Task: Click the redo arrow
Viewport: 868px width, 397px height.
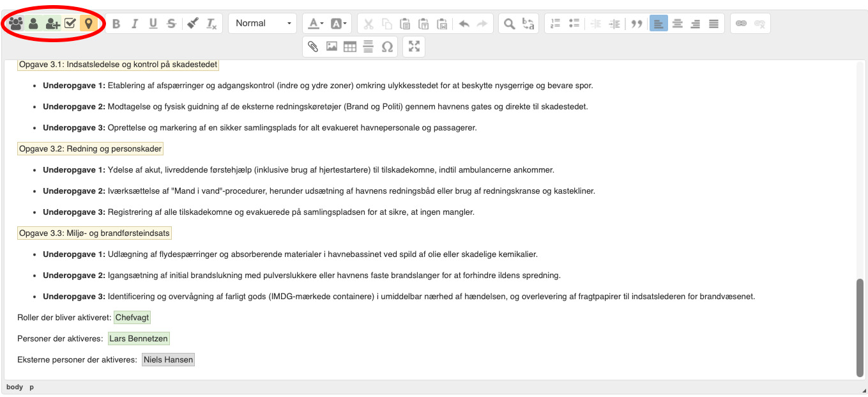Action: [x=482, y=24]
